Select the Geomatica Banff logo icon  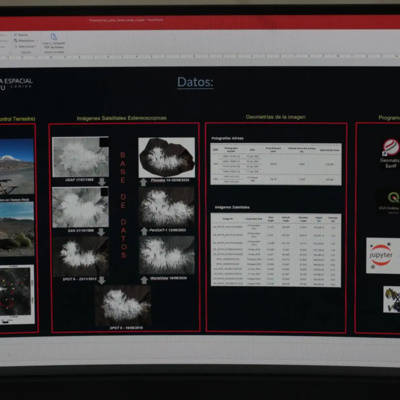point(390,147)
